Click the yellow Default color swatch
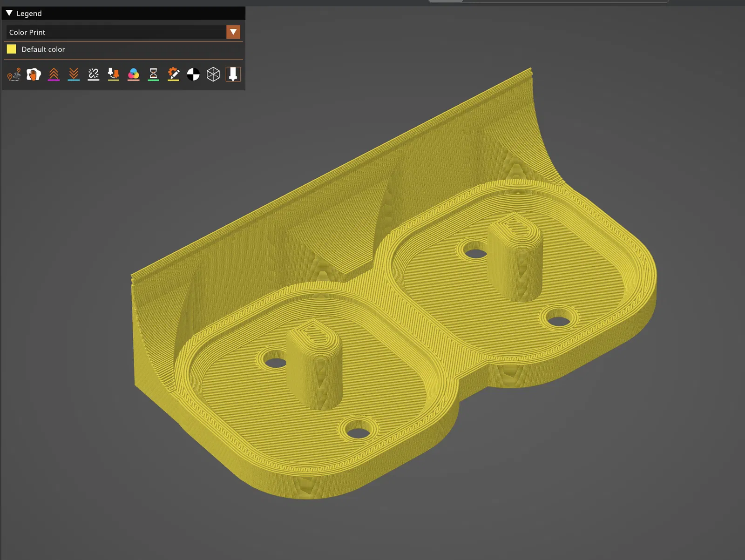The height and width of the screenshot is (560, 745). (12, 49)
